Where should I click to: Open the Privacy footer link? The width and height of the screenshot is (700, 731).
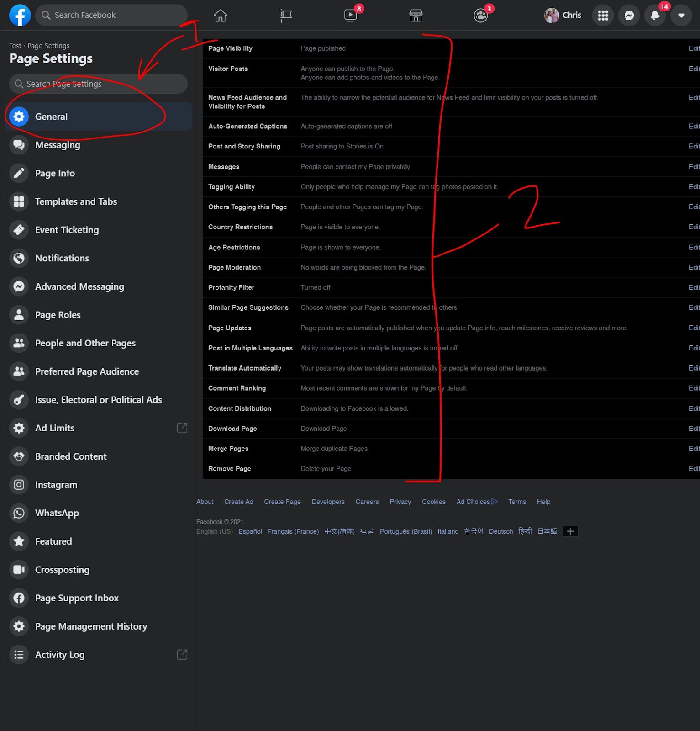coord(400,502)
